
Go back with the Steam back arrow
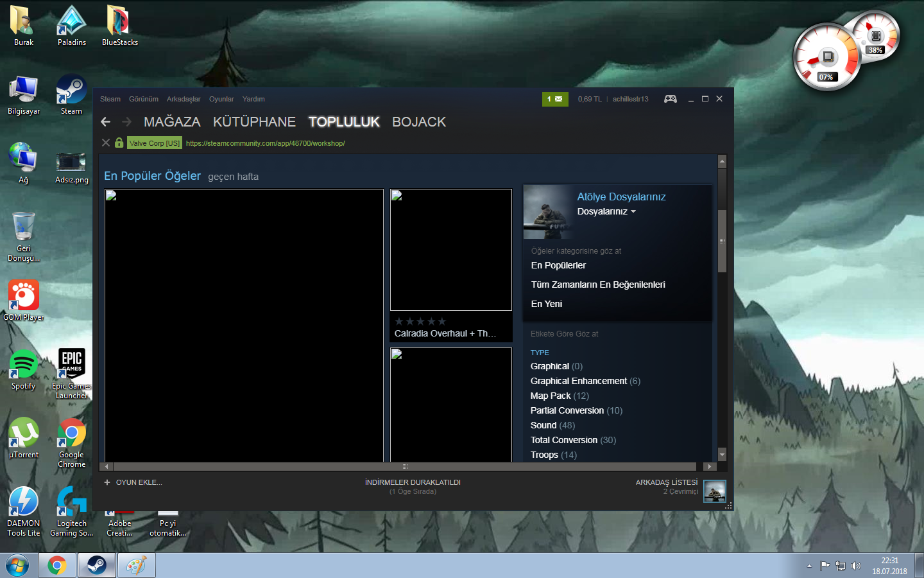tap(106, 121)
